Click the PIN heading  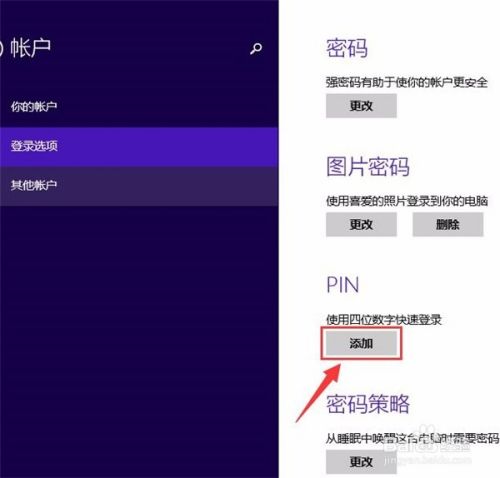pyautogui.click(x=342, y=285)
